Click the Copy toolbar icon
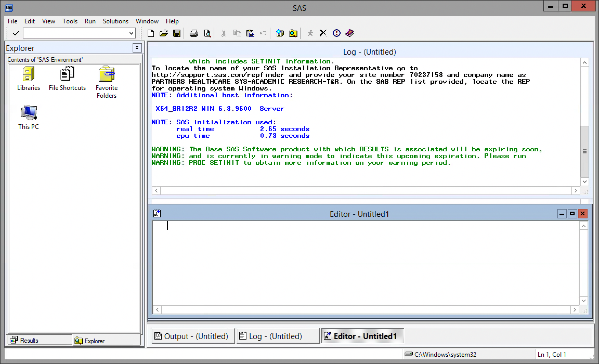599x364 pixels. pos(237,33)
